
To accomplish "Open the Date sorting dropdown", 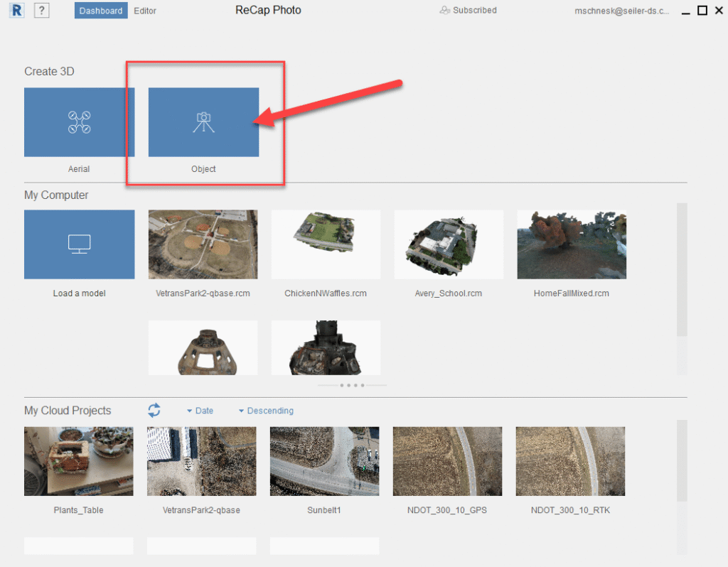I will click(x=200, y=411).
